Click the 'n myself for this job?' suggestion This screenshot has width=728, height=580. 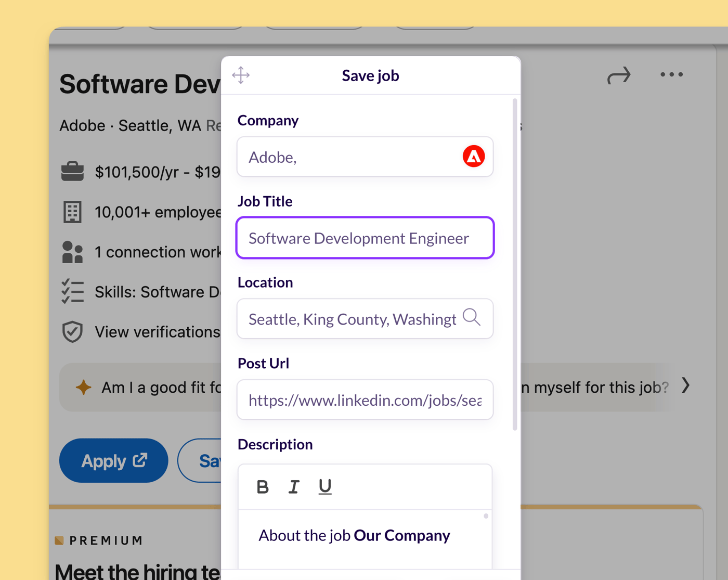pyautogui.click(x=594, y=387)
